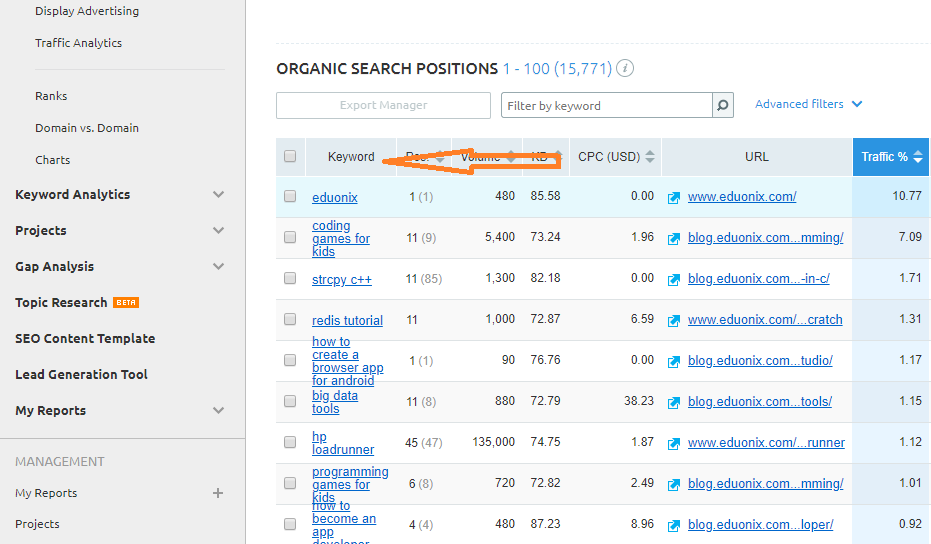Open the strcpy c++ keyword link

(x=342, y=279)
